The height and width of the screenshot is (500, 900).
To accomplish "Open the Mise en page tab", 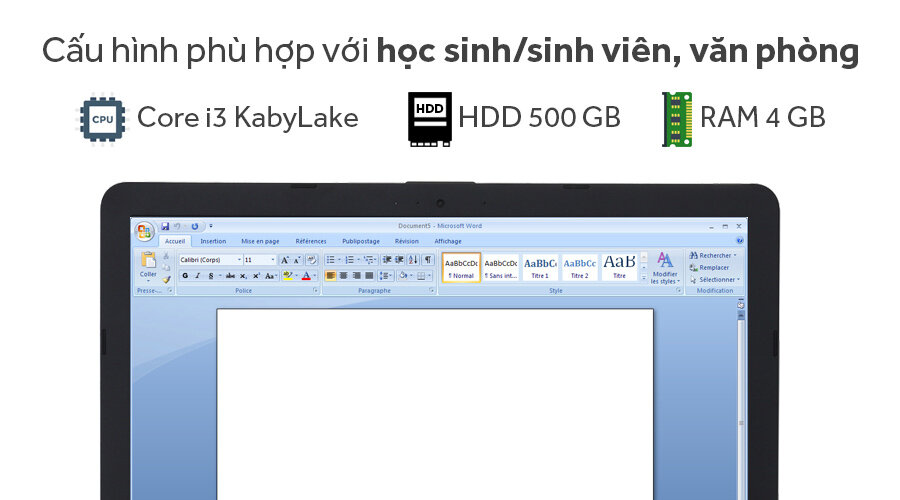I will [x=260, y=241].
